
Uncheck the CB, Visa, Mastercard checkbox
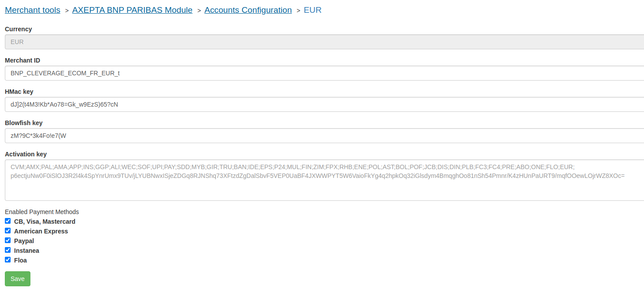pyautogui.click(x=7, y=221)
